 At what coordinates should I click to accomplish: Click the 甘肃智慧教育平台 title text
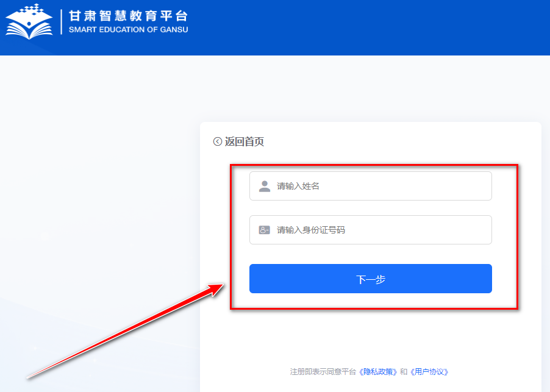coord(129,16)
